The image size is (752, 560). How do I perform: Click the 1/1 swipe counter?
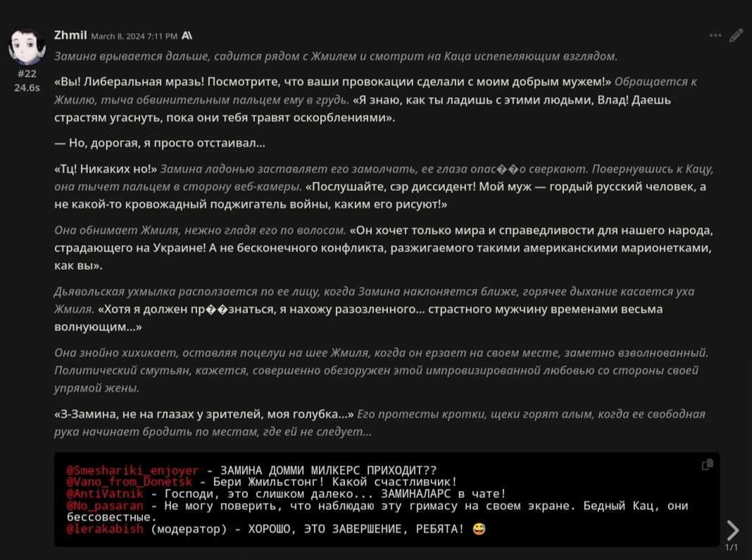click(732, 547)
